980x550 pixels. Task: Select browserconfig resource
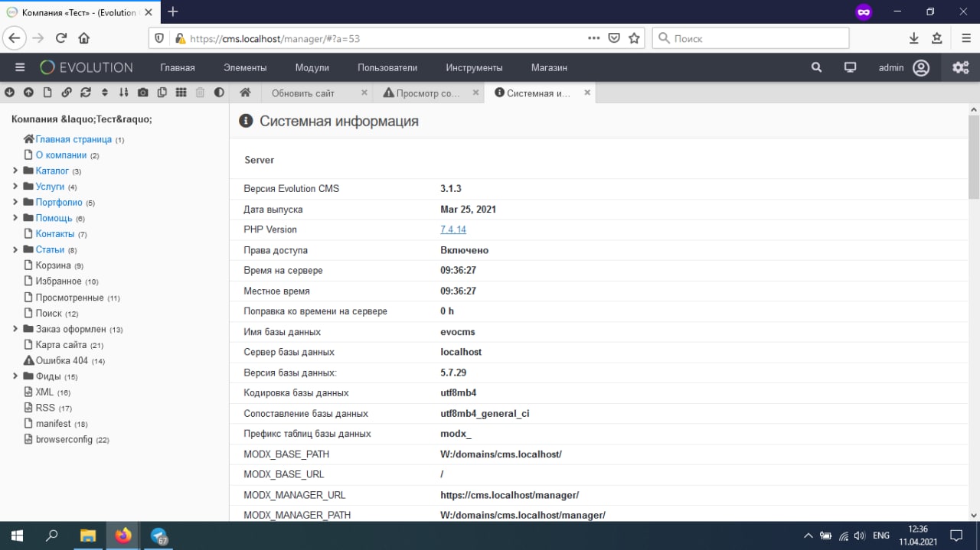click(64, 440)
